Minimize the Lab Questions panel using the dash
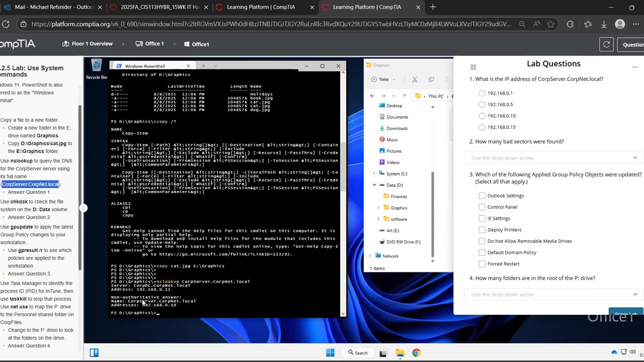This screenshot has width=644, height=362. click(x=635, y=66)
